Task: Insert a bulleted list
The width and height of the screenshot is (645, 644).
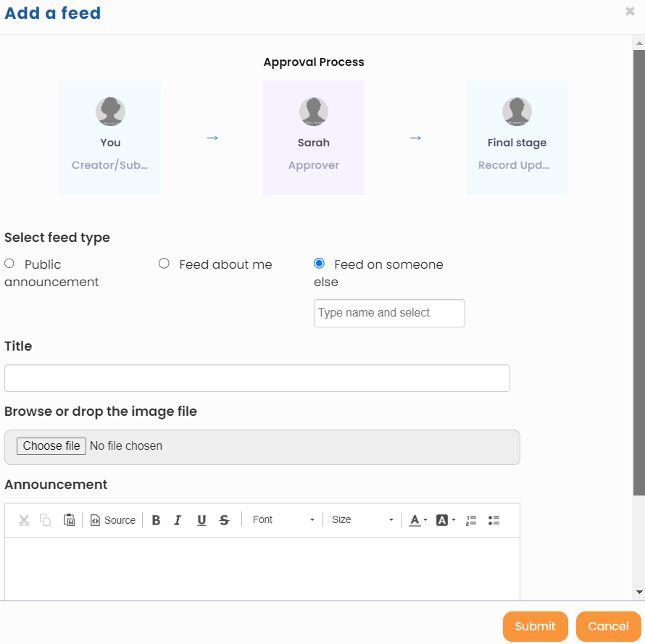Action: tap(494, 519)
